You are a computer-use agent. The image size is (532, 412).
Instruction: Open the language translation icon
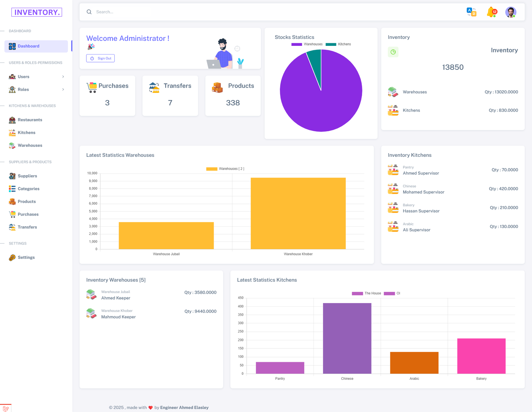[471, 12]
